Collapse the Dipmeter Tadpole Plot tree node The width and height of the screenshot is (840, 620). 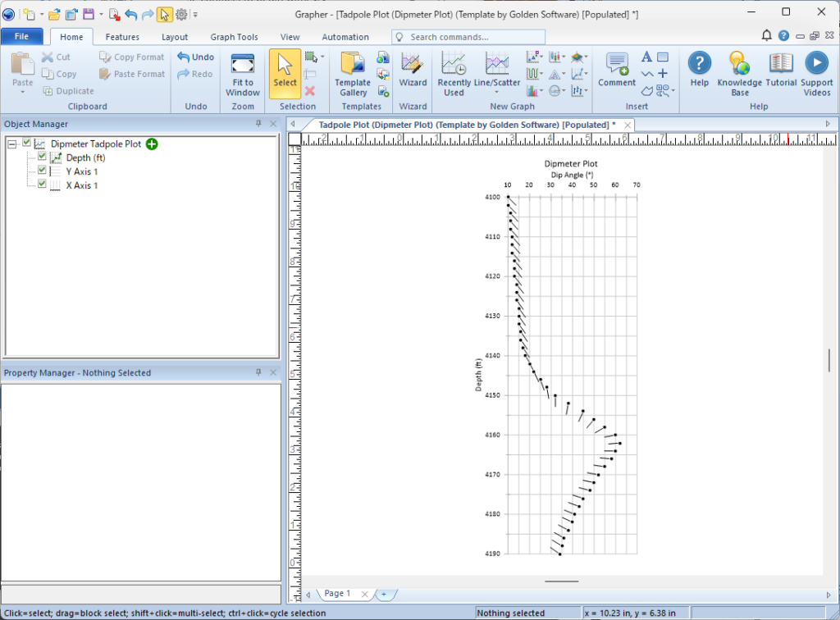pyautogui.click(x=11, y=144)
